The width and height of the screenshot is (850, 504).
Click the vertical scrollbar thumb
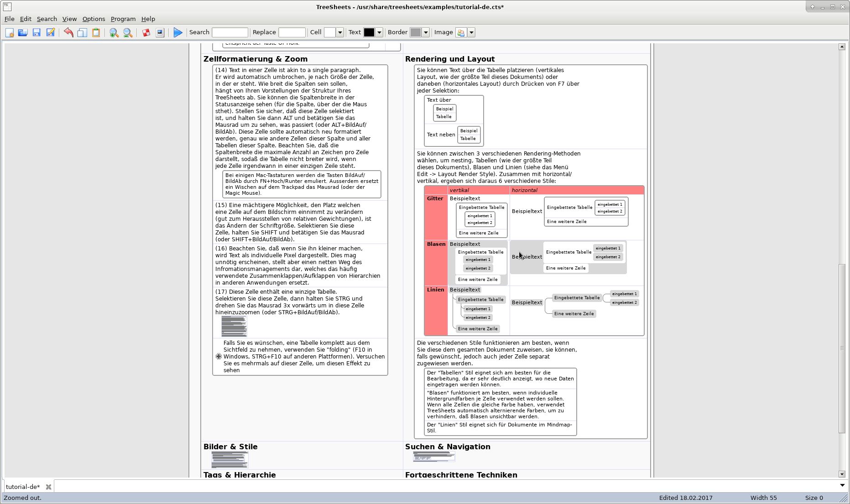click(842, 348)
